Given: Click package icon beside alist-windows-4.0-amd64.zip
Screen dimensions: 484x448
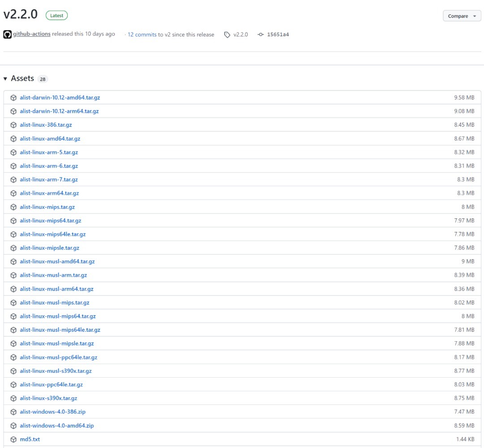Looking at the screenshot, I should pos(13,426).
